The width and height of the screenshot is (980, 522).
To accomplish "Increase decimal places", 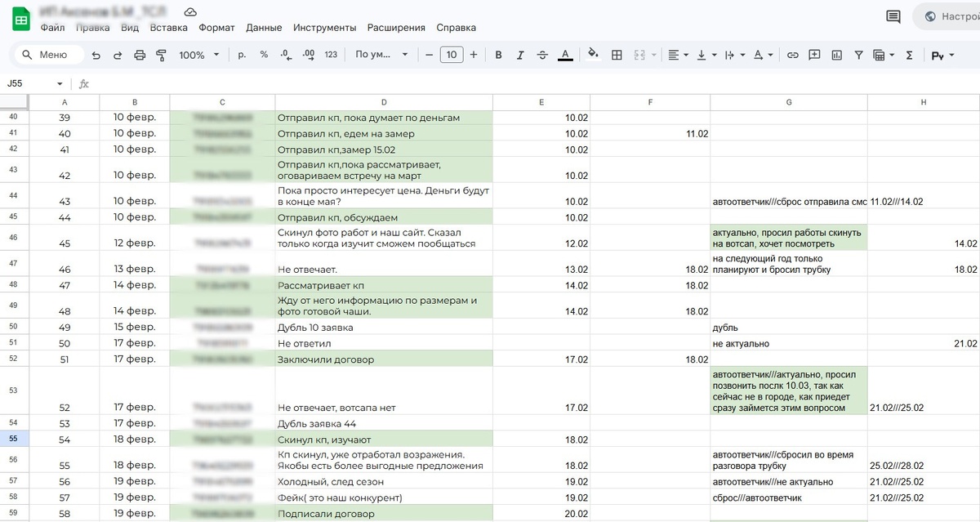I will (309, 55).
